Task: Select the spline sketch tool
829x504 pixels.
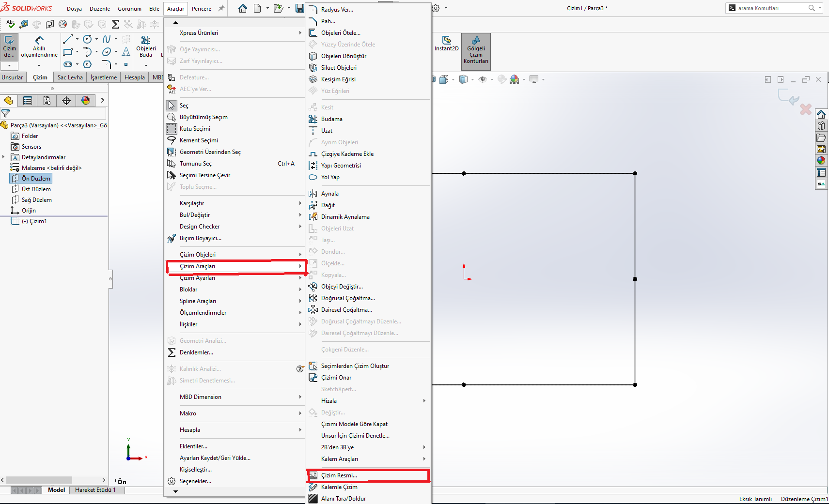Action: coord(107,39)
